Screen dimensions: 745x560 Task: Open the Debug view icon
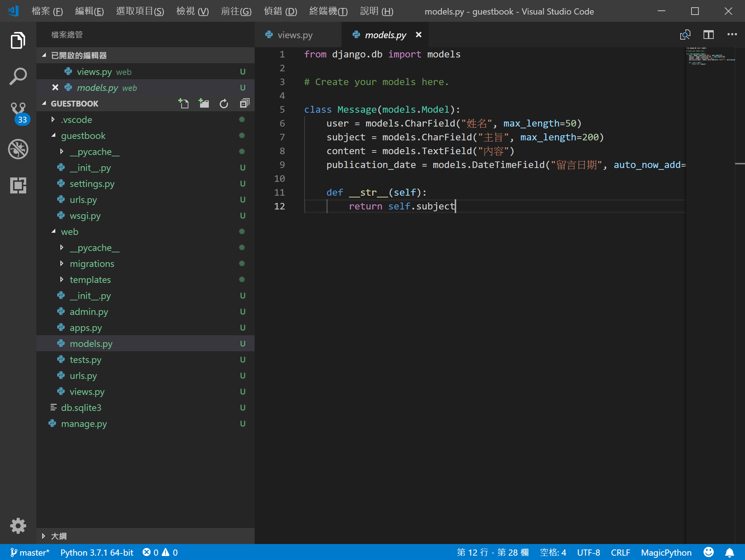[18, 149]
